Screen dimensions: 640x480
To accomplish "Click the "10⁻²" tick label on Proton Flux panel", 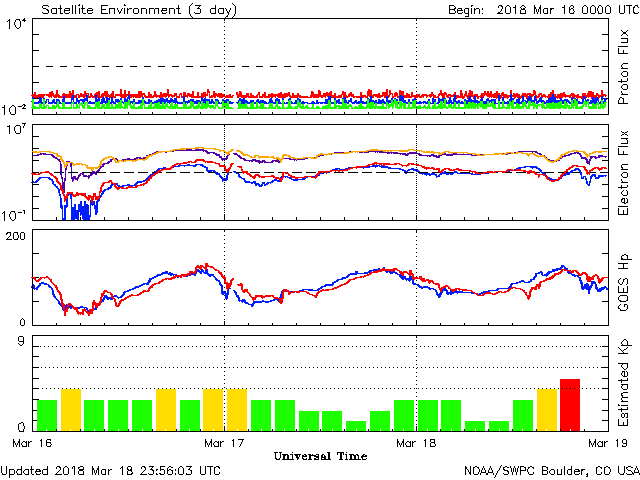I will coord(14,109).
